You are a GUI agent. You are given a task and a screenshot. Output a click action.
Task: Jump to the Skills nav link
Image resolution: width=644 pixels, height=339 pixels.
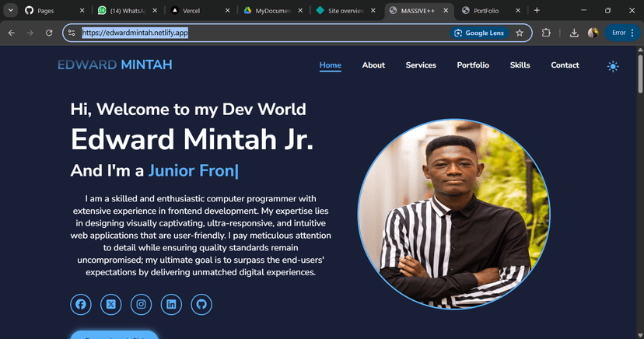coord(520,65)
